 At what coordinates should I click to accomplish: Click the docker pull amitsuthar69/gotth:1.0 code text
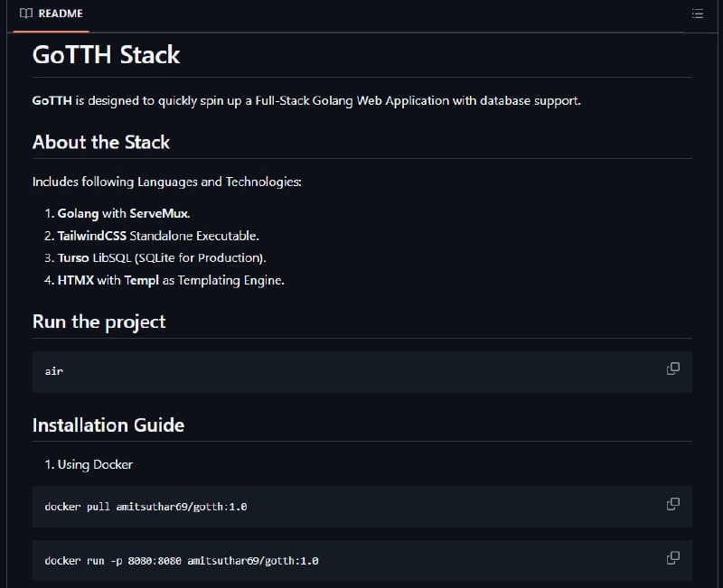[146, 507]
